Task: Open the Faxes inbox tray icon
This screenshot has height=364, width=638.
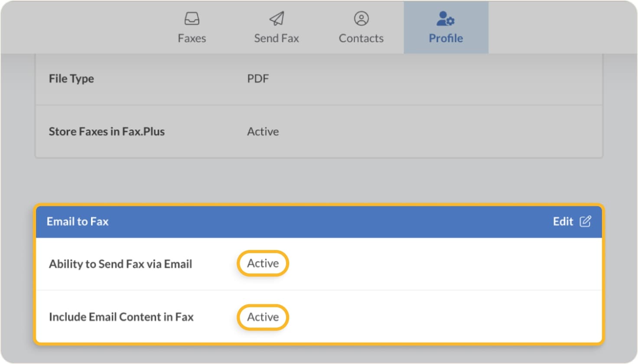Action: 192,19
